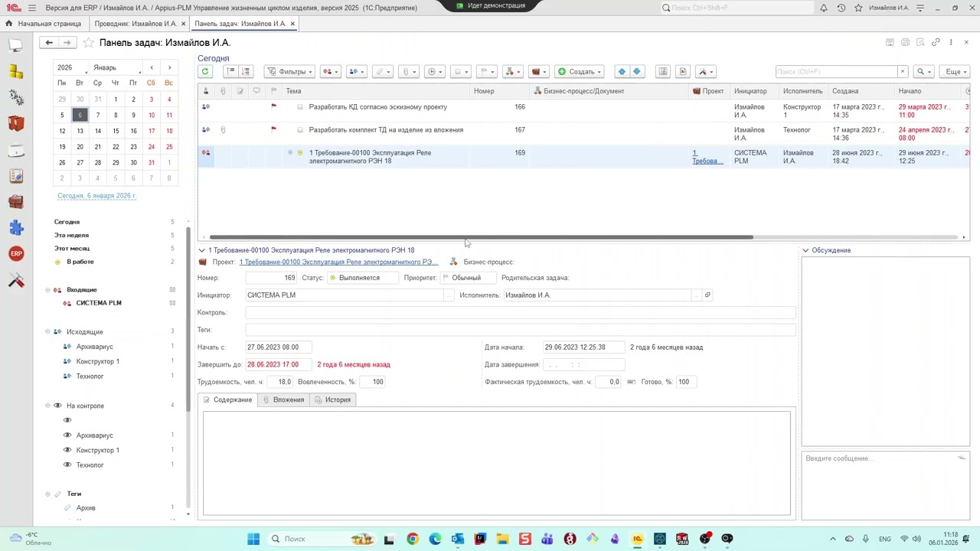Show tasks for Сегодня
Image resolution: width=980 pixels, height=551 pixels.
pos(67,222)
